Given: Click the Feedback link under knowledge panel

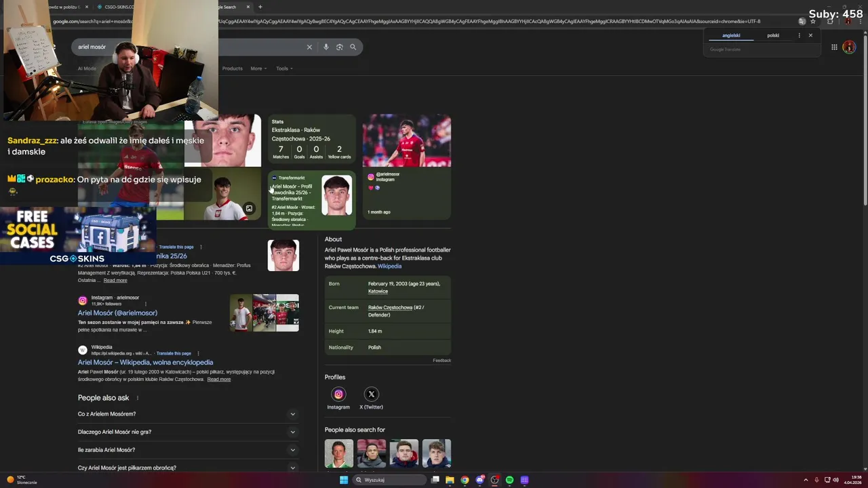Looking at the screenshot, I should pyautogui.click(x=441, y=361).
